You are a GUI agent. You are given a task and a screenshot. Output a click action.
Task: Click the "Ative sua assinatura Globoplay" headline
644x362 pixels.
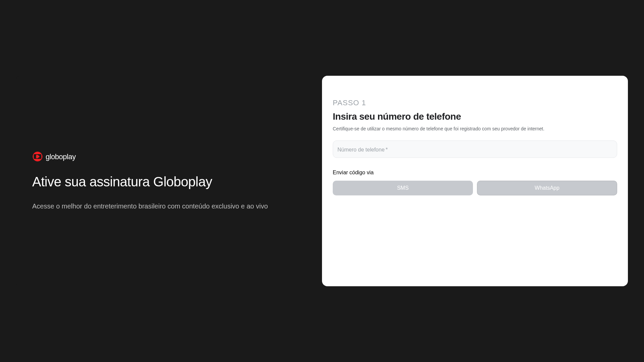pos(122,182)
